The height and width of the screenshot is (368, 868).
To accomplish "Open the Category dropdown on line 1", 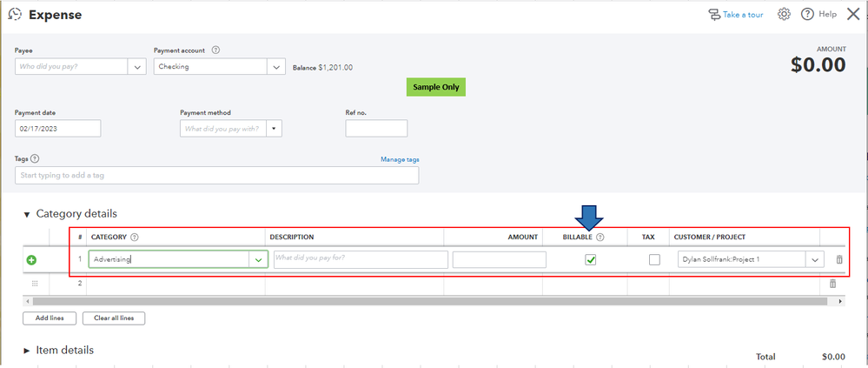I will point(258,259).
